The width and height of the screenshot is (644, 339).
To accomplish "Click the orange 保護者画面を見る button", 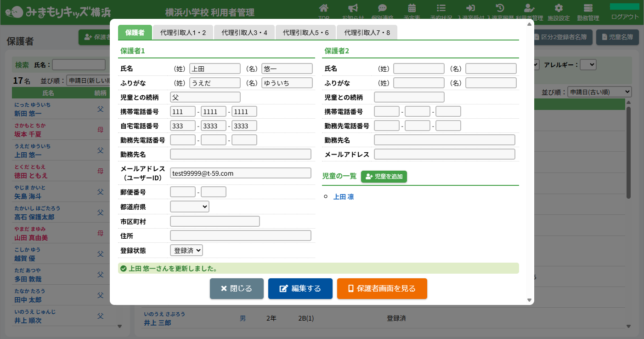I will [x=382, y=288].
